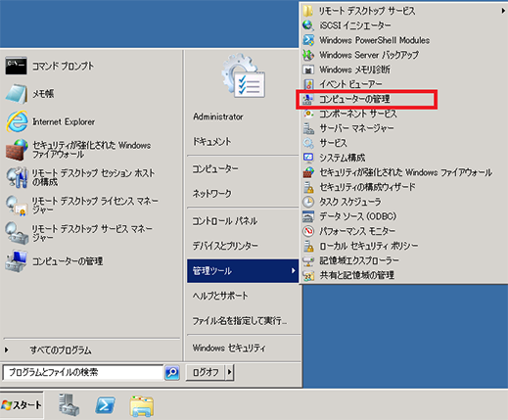Open the arrow next to ログオフ

(230, 372)
